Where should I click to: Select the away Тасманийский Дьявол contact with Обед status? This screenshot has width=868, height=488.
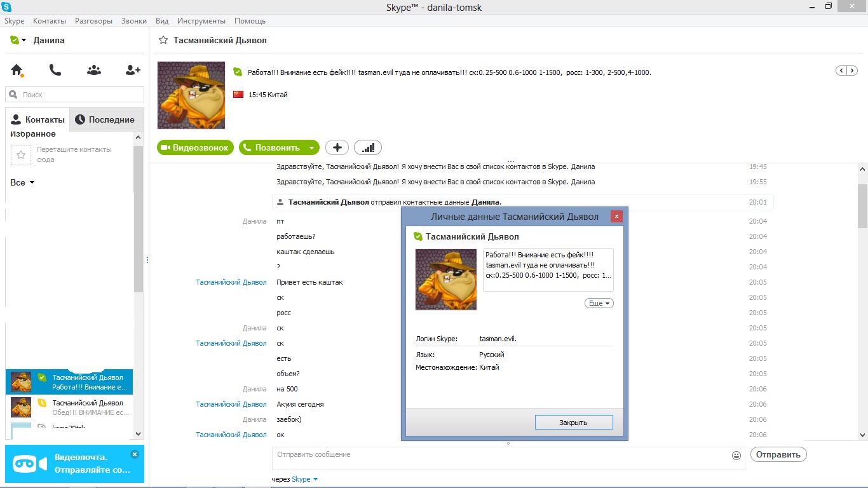click(x=69, y=407)
